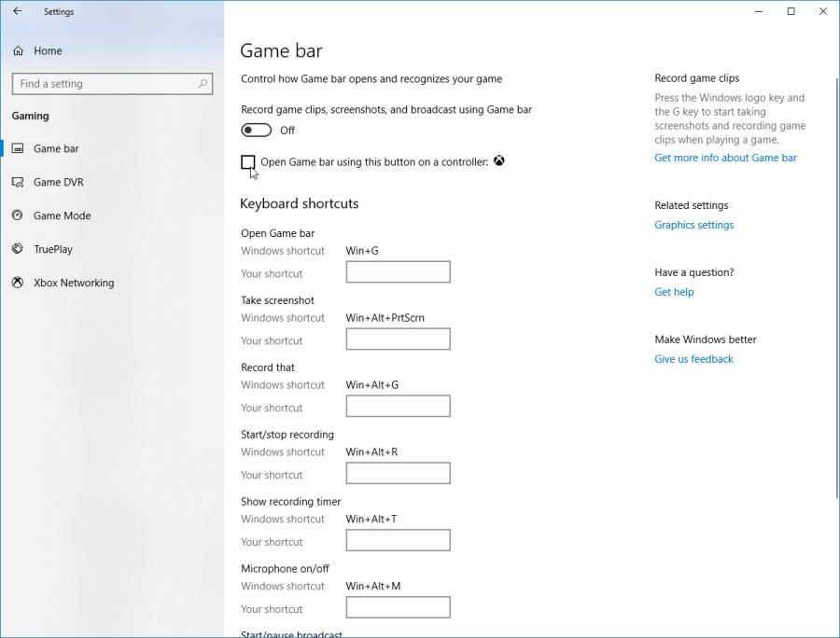Click the Win+Alt+M shortcut text
Screen dimensions: 840x638
pos(373,586)
